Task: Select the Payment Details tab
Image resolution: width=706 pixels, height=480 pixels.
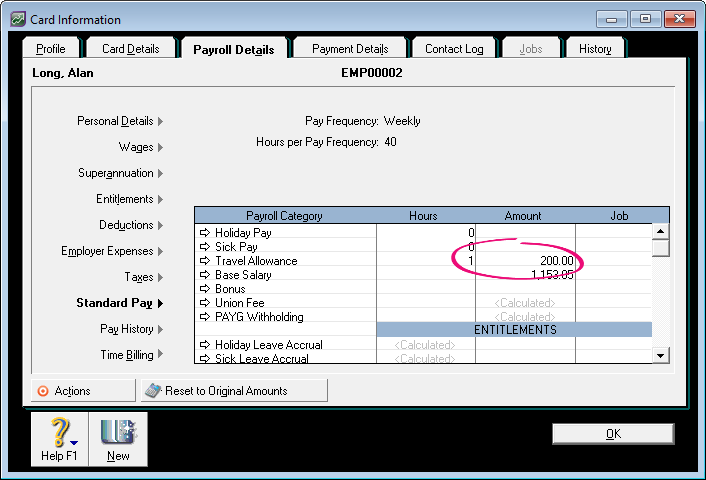Action: click(350, 49)
